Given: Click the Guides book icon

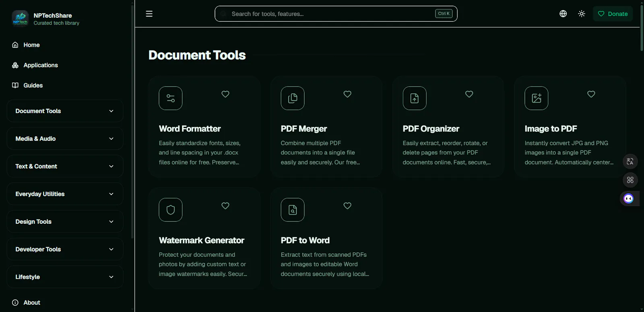Looking at the screenshot, I should (x=15, y=85).
